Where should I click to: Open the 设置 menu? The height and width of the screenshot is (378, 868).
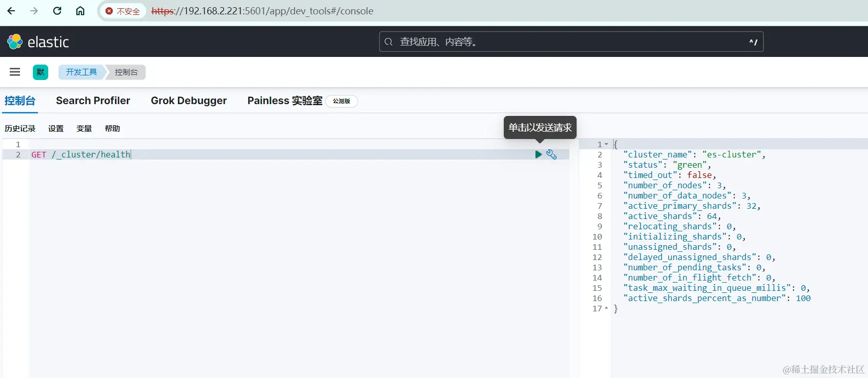(x=56, y=128)
